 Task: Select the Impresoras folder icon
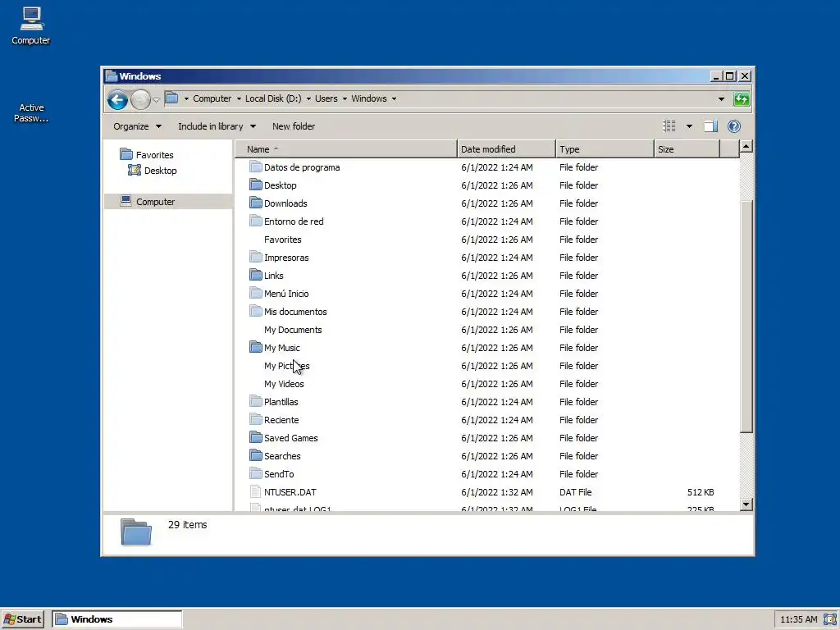click(256, 257)
